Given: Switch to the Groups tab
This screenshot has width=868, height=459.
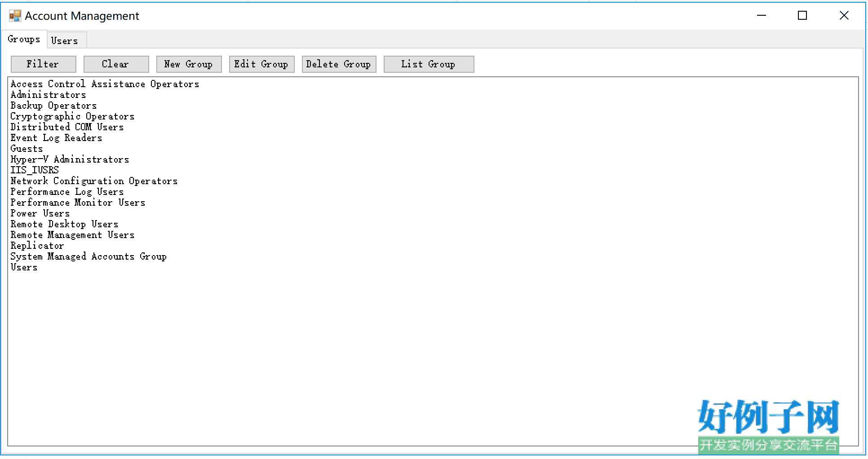Looking at the screenshot, I should 24,39.
